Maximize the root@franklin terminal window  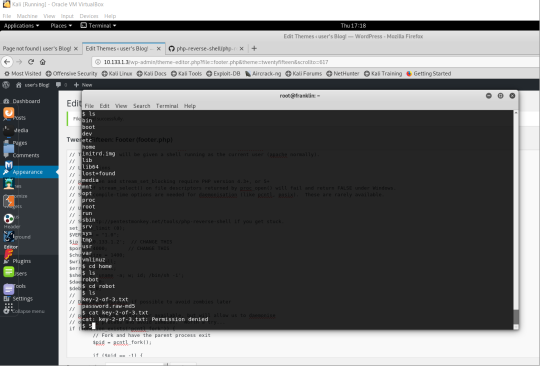(x=500, y=96)
